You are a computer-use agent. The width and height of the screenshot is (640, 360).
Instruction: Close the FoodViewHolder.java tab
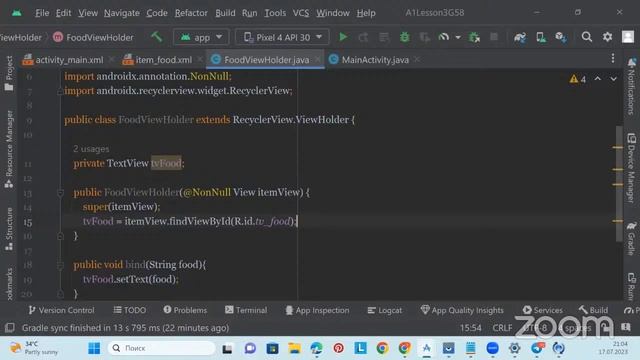coord(318,60)
